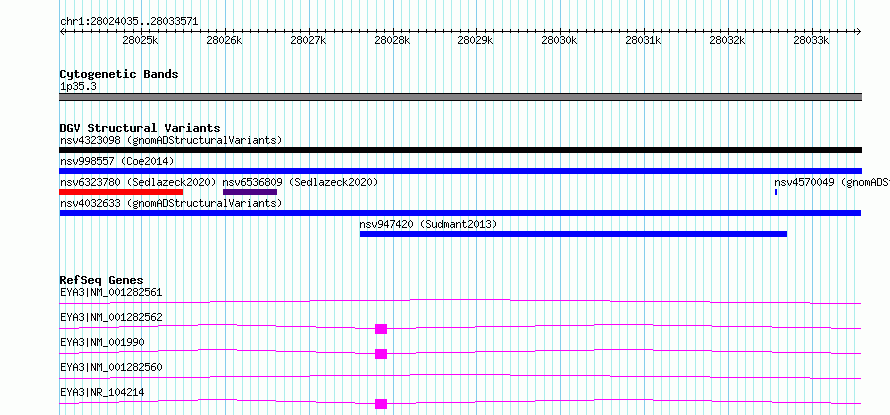The width and height of the screenshot is (890, 415).
Task: Click the exon box on EYA3|NR_104214
Action: [381, 404]
